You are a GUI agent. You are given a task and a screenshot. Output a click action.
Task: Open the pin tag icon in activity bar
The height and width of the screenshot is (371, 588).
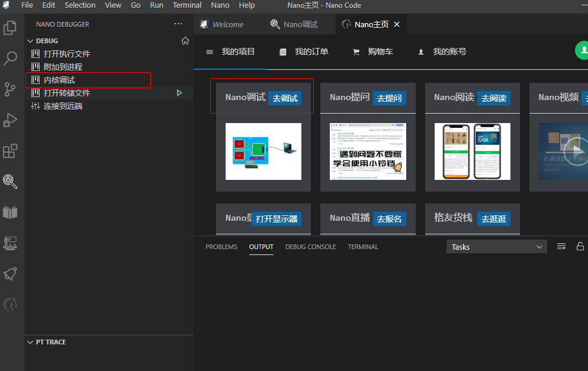pos(10,274)
